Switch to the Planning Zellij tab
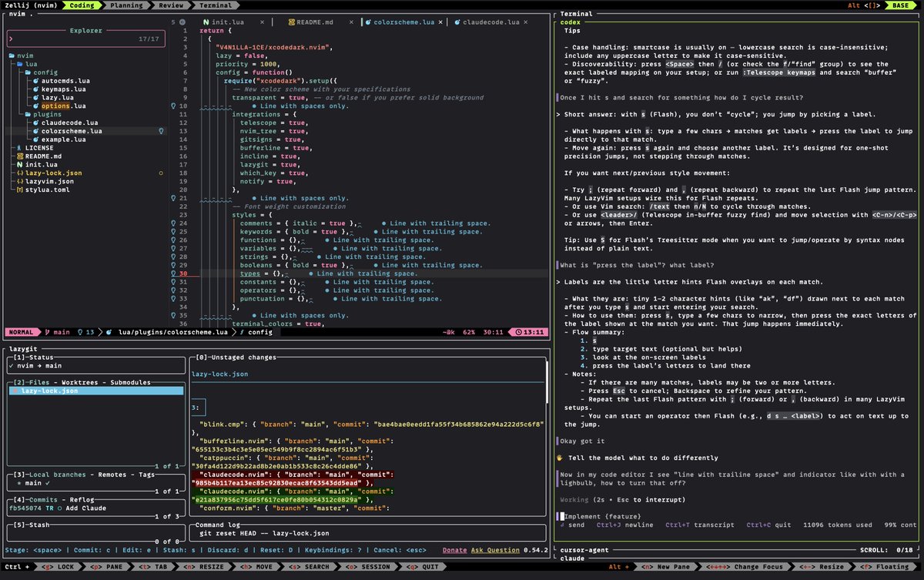 click(126, 5)
